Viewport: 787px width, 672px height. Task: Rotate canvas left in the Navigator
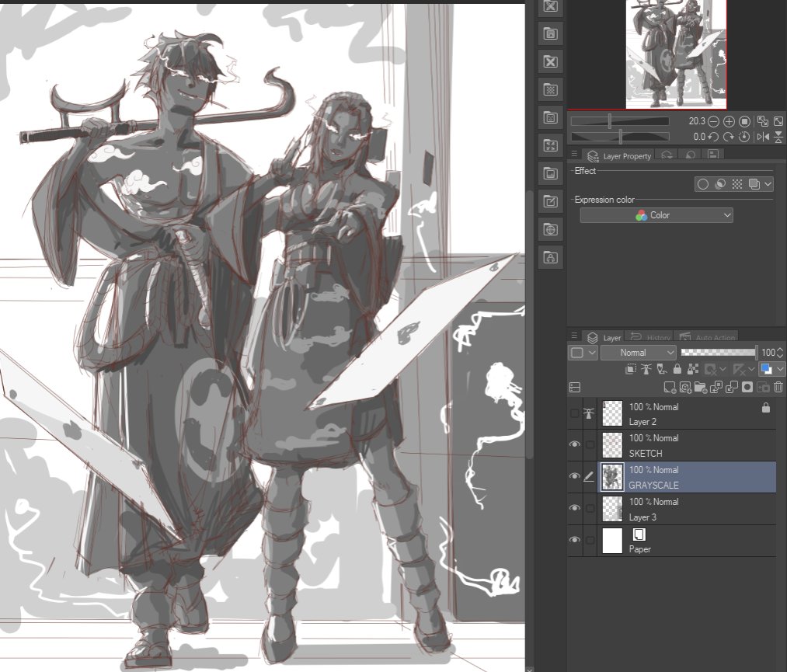[713, 137]
